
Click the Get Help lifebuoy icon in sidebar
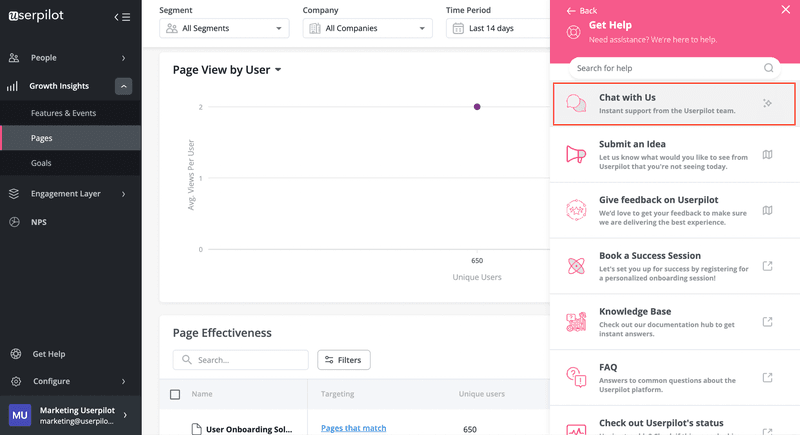click(x=15, y=354)
